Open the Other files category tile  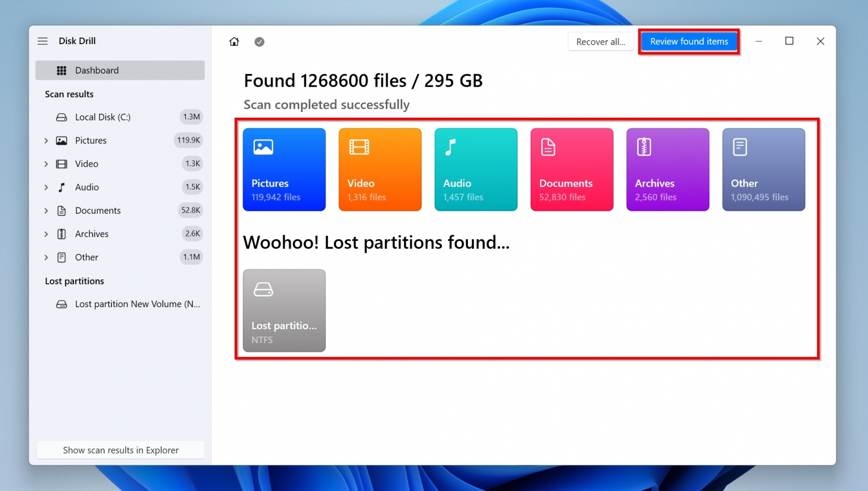click(x=763, y=169)
